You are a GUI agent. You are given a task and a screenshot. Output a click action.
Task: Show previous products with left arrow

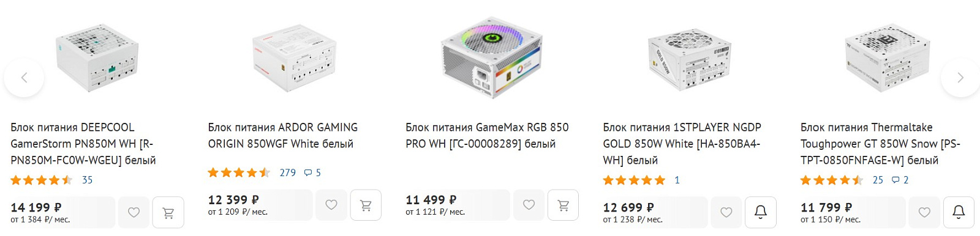pos(24,78)
